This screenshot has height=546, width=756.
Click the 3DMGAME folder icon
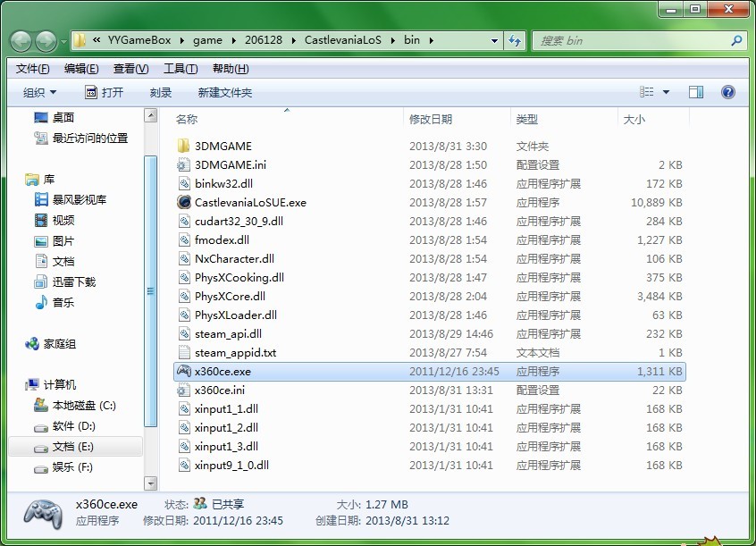point(183,146)
